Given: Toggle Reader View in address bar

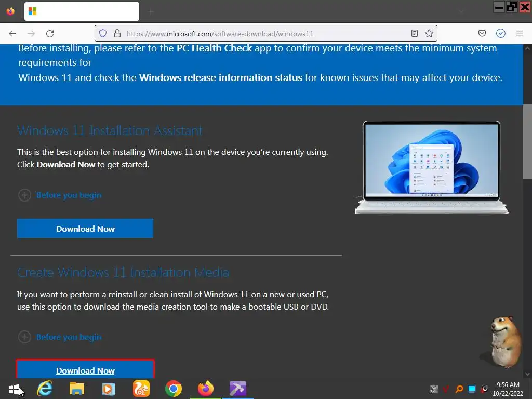Looking at the screenshot, I should [414, 33].
